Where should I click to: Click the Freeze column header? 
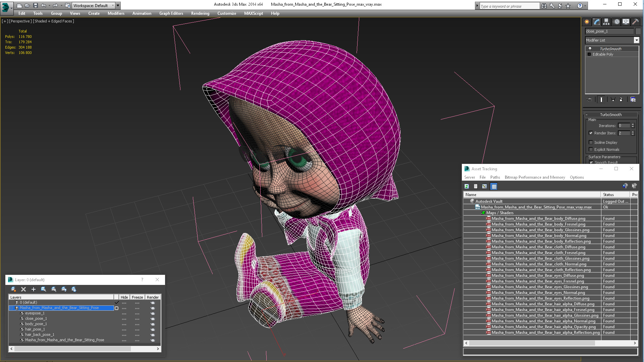(x=137, y=297)
